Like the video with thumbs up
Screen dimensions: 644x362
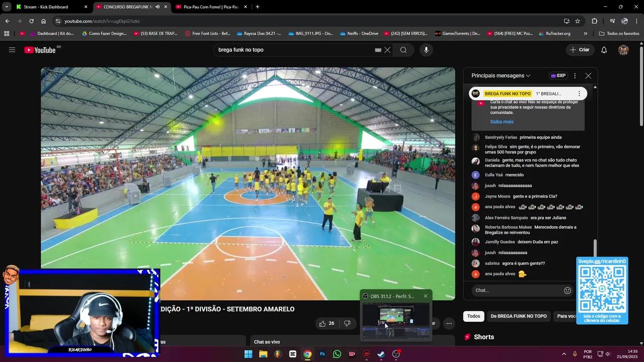click(x=327, y=323)
